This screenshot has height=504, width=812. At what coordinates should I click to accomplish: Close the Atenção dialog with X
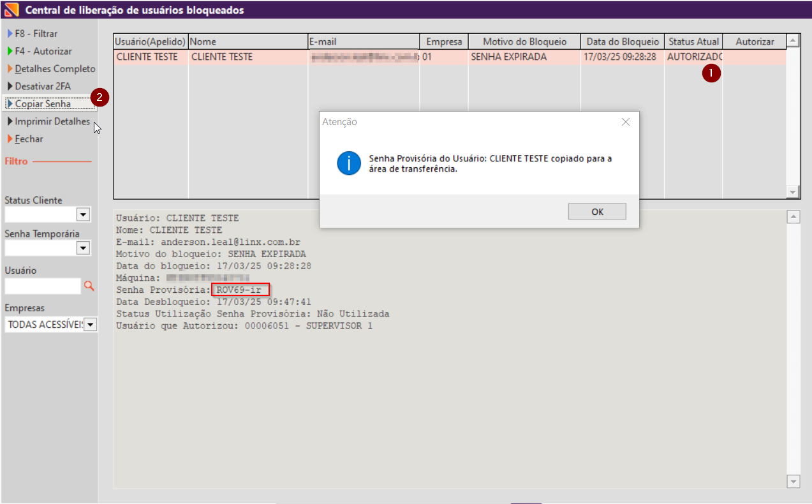coord(625,122)
